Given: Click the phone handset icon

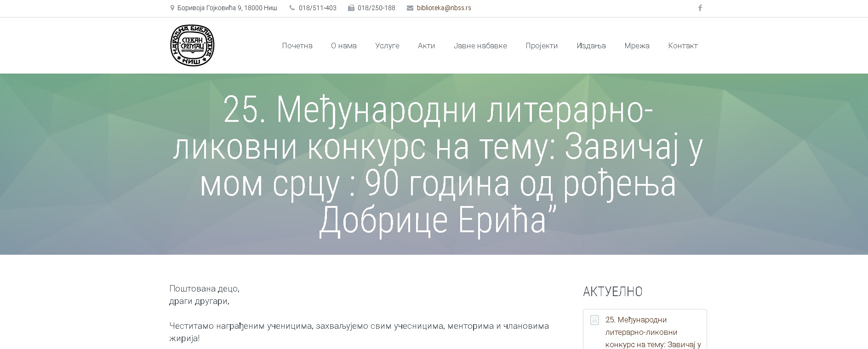Looking at the screenshot, I should coord(292,8).
